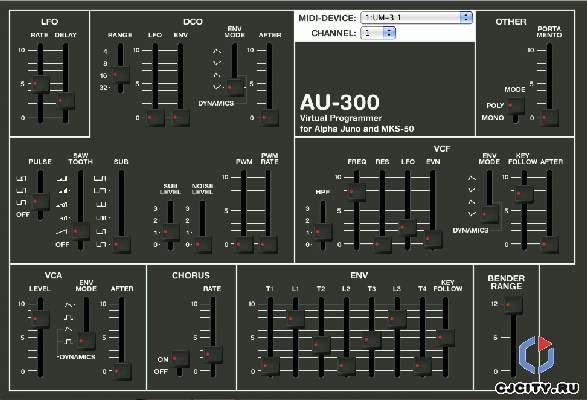Select the top VCA ENV MODE envelope shape
The height and width of the screenshot is (400, 587).
tap(69, 304)
